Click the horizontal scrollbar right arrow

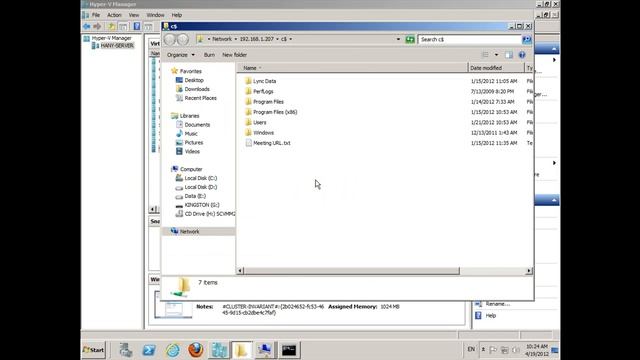(529, 271)
